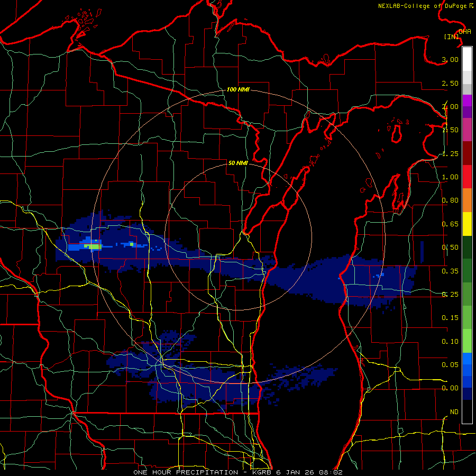This screenshot has width=476, height=476.
Task: Click the orange legend swatch
Action: (x=467, y=200)
